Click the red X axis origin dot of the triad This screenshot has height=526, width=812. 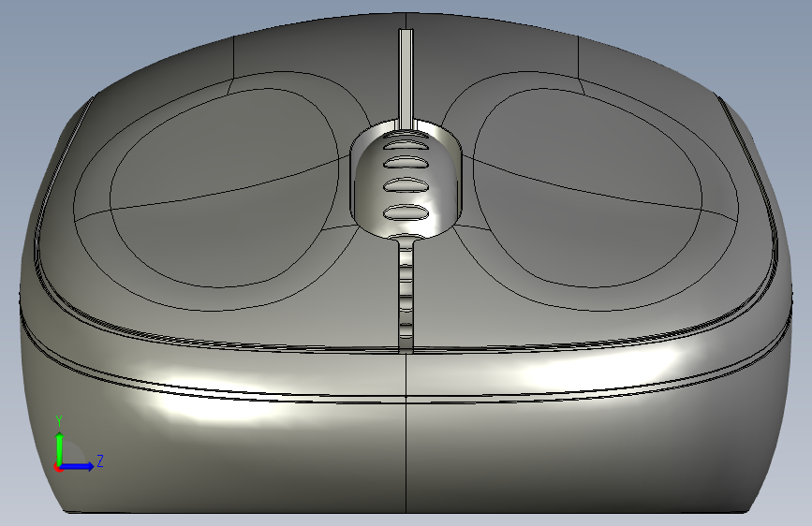click(58, 468)
